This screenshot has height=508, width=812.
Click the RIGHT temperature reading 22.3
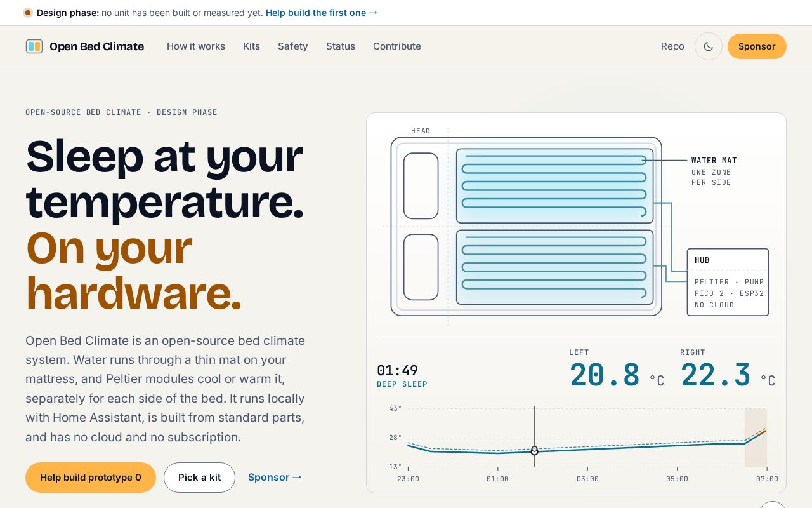(x=716, y=375)
